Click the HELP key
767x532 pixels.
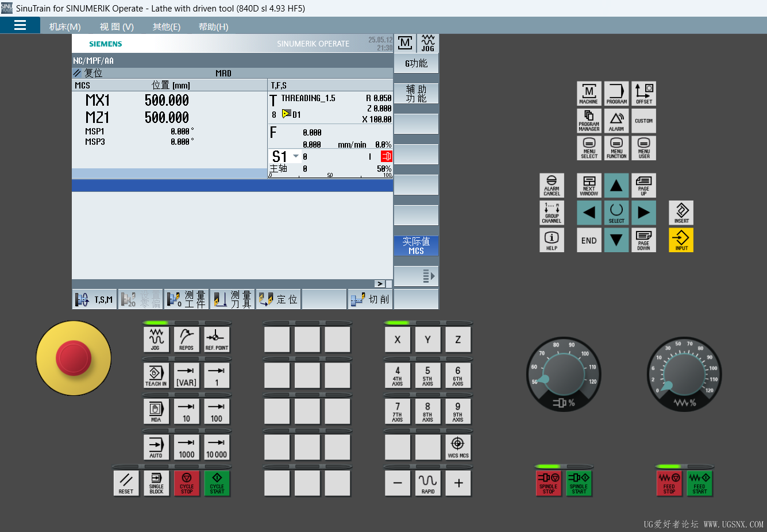(x=552, y=240)
